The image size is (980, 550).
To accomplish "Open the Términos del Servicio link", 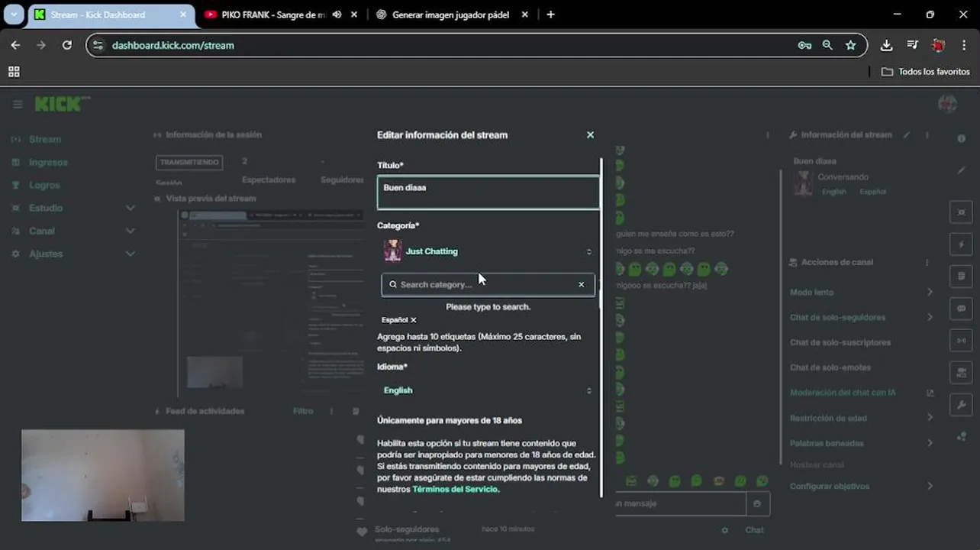I will (455, 489).
